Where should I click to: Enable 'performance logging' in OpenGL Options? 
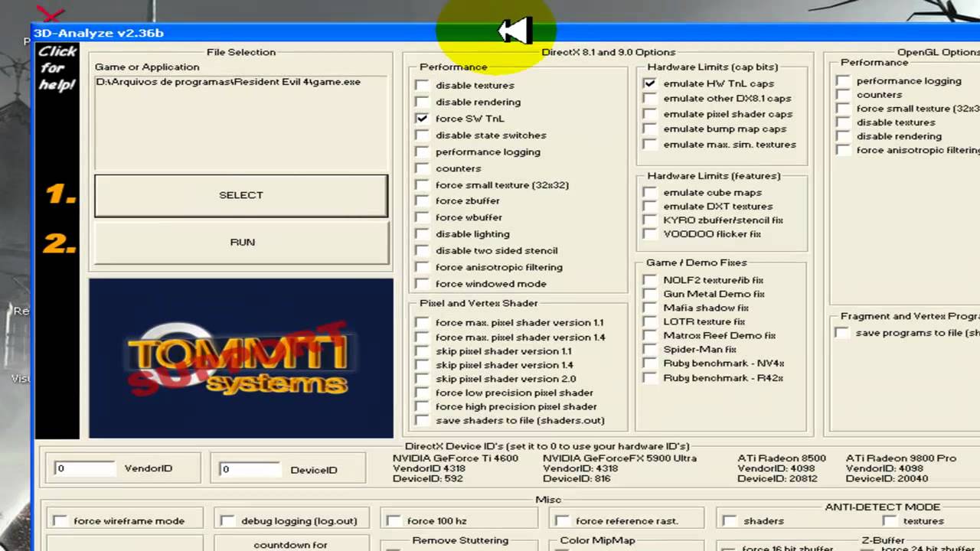pyautogui.click(x=843, y=80)
